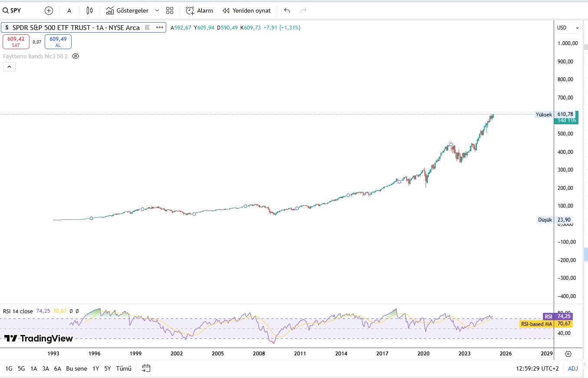588x378 pixels.
Task: Click the redo arrow icon
Action: (304, 10)
